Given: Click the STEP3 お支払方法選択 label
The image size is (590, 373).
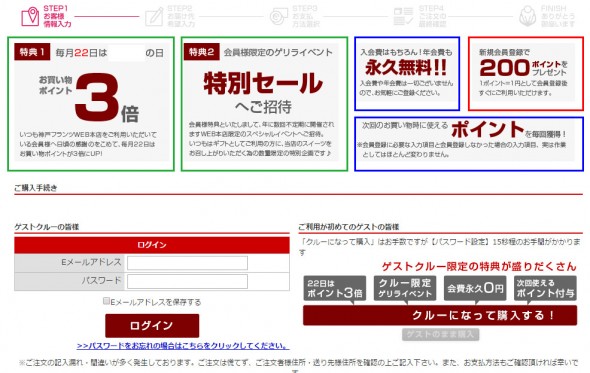Looking at the screenshot, I should tap(306, 16).
